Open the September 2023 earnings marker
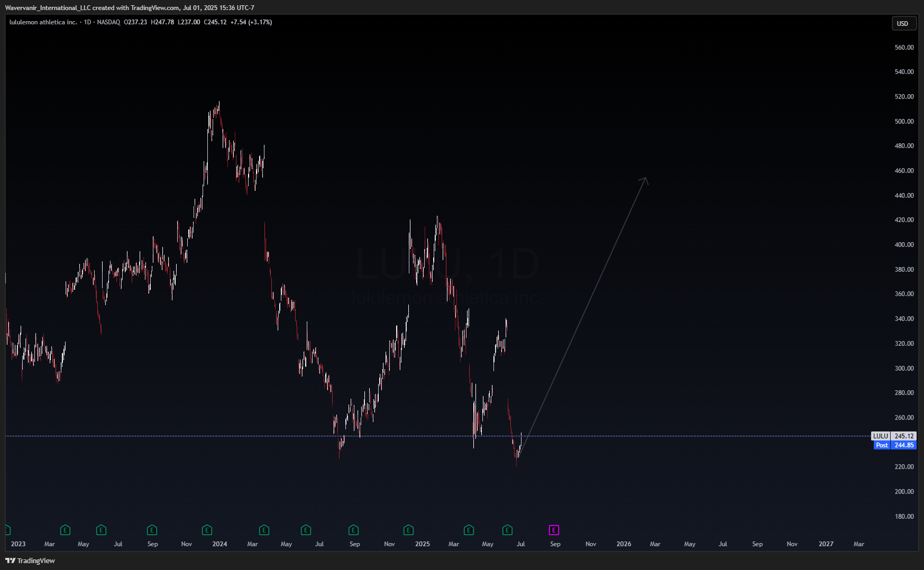Viewport: 924px width, 570px height. tap(152, 530)
